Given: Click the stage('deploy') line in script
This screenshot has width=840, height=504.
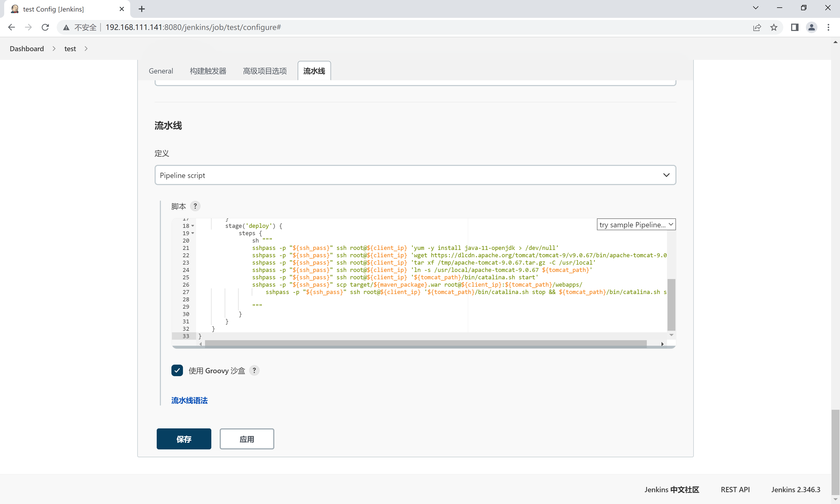Looking at the screenshot, I should (x=254, y=226).
